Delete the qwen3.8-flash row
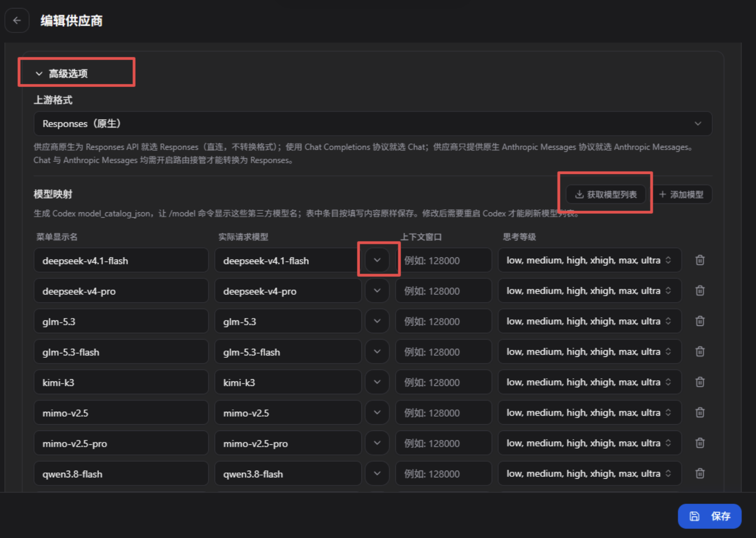 (700, 473)
